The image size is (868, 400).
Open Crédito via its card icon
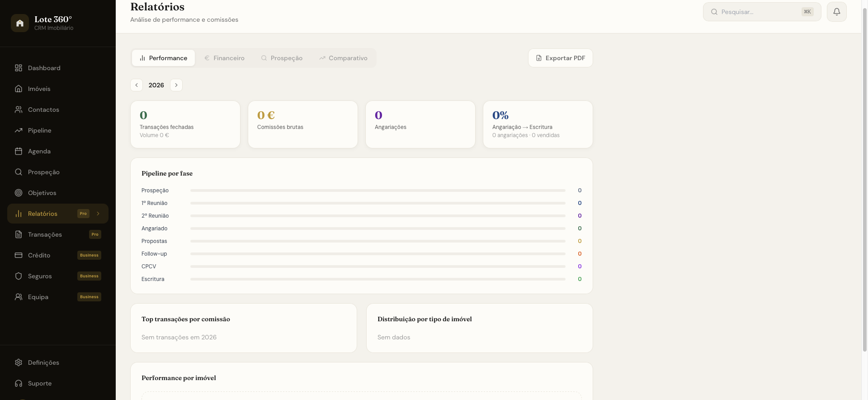(19, 255)
